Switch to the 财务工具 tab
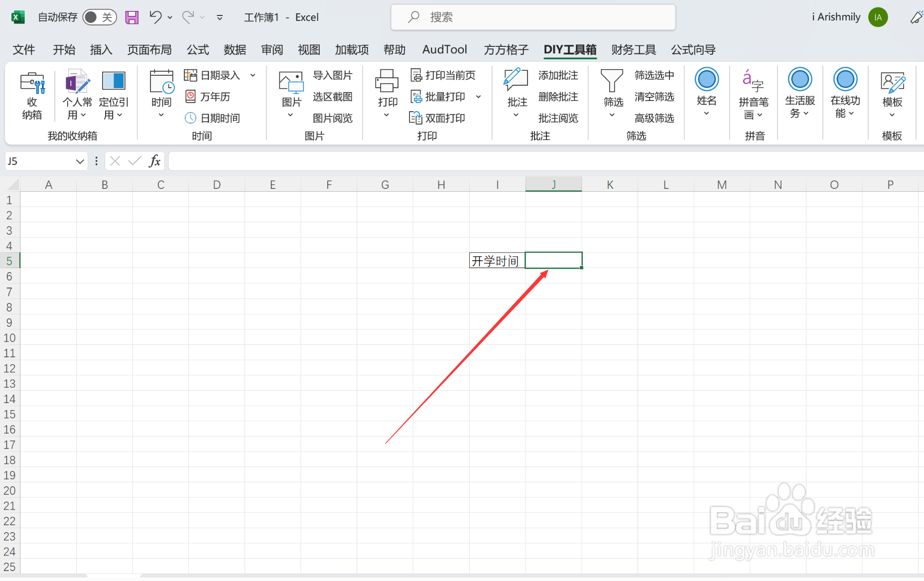This screenshot has width=924, height=581. [x=634, y=50]
